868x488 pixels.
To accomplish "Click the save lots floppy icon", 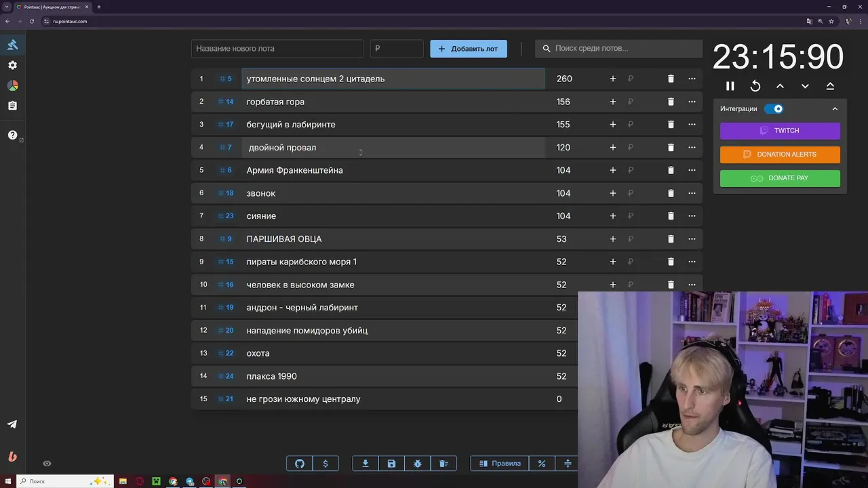I will click(391, 464).
